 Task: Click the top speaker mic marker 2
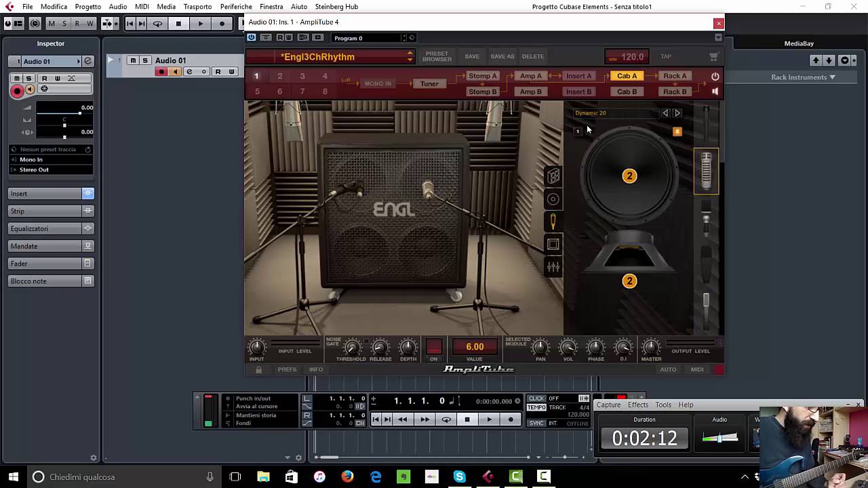tap(629, 176)
